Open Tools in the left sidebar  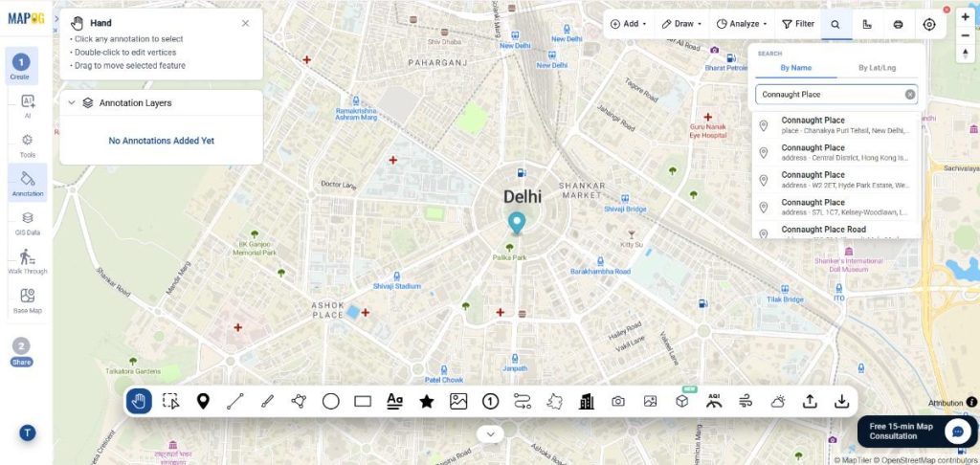tap(28, 145)
